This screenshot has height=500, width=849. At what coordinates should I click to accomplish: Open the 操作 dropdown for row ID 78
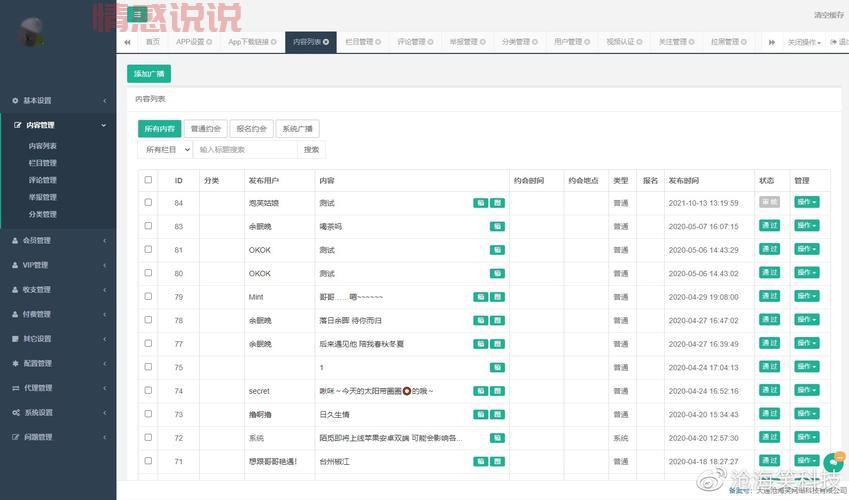click(806, 320)
